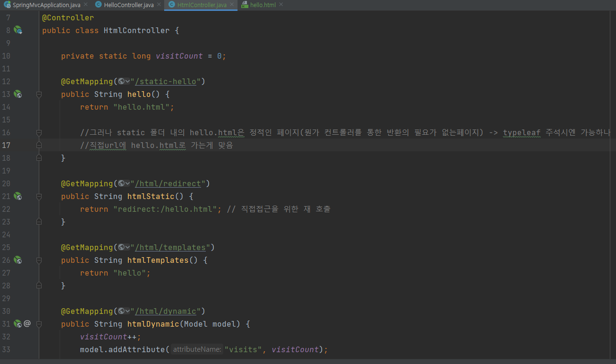Click the htmlDynamic method name
Image resolution: width=616 pixels, height=364 pixels.
(x=153, y=324)
